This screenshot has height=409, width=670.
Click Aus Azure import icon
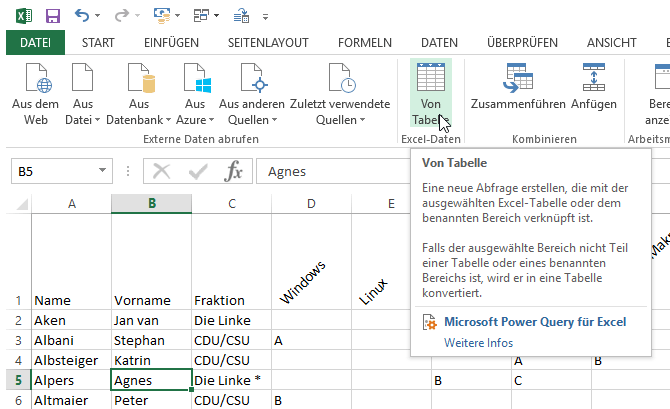tap(197, 78)
